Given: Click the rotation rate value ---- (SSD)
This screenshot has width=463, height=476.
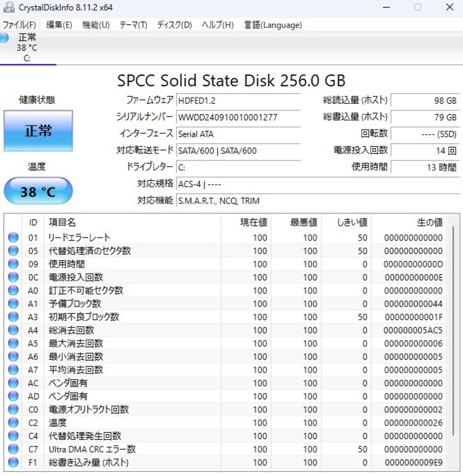Looking at the screenshot, I should point(425,134).
